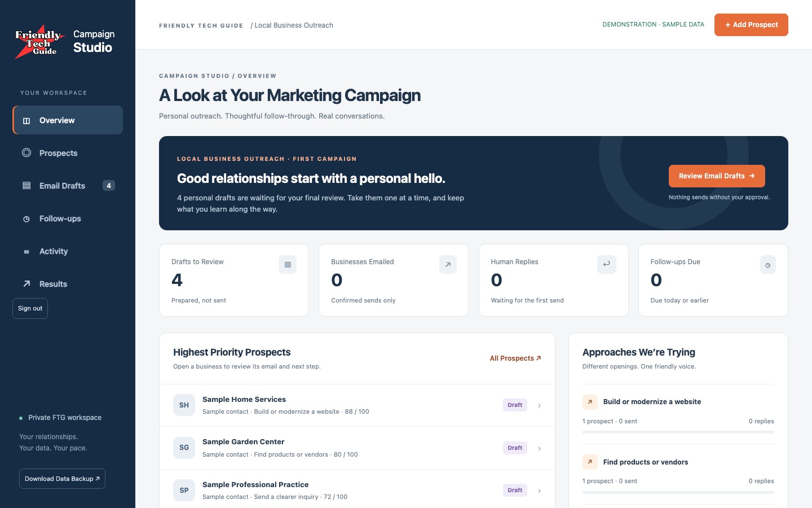The height and width of the screenshot is (508, 812).
Task: Click the arrow icon beside Find products or vendors
Action: pyautogui.click(x=590, y=462)
